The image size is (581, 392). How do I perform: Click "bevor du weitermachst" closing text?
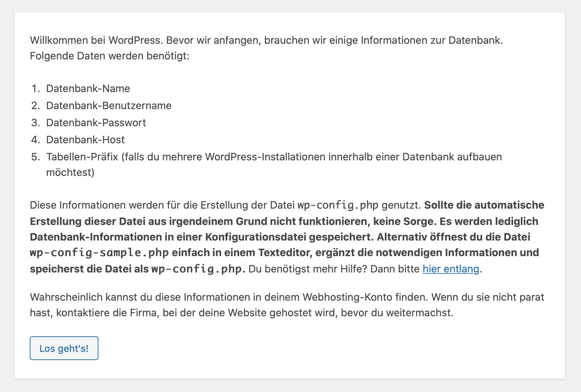(x=397, y=313)
